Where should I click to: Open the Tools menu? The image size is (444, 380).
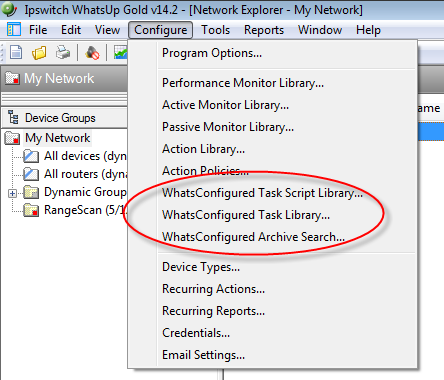215,30
